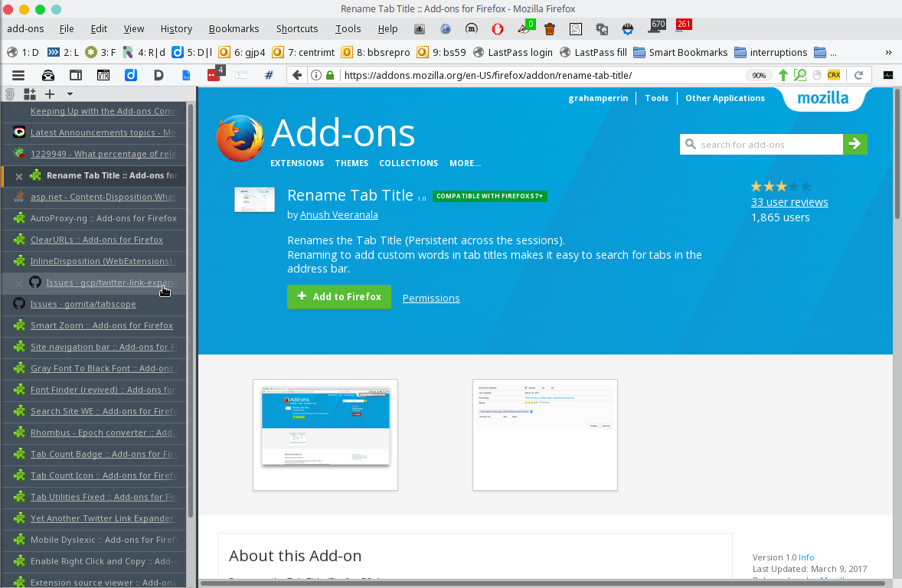Close the Rename Tab Title sidebar tab

point(19,177)
